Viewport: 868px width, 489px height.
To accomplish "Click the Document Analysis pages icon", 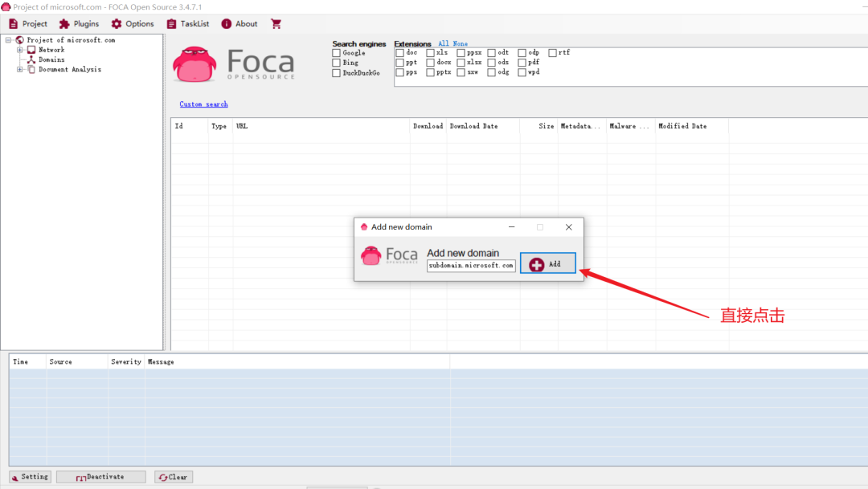I will coord(31,70).
